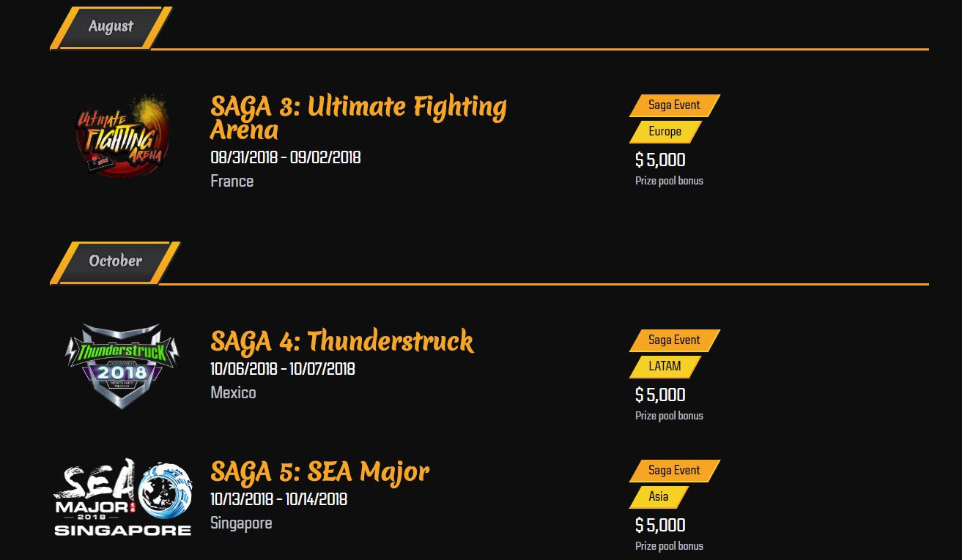Screen dimensions: 962x560
Task: Click the $5,000 prize pool bonus for SAGA 5
Action: coord(659,525)
